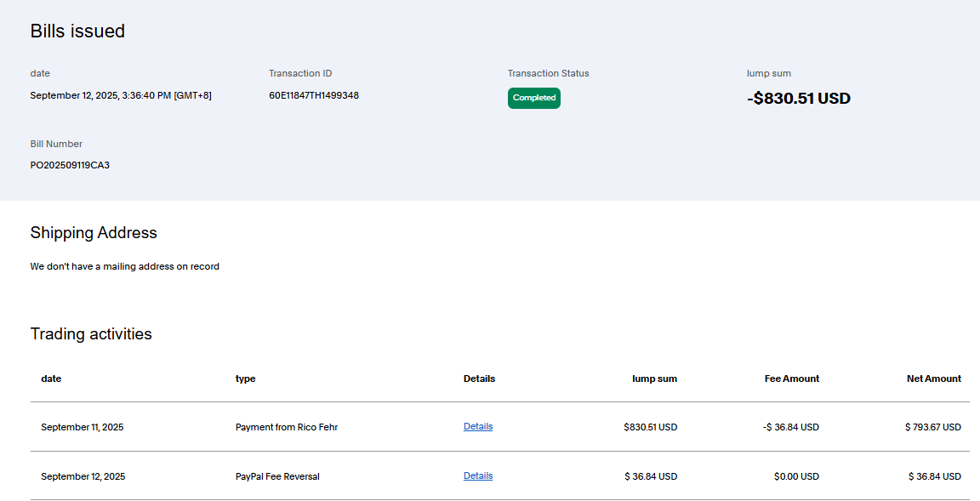
Task: Click the Trading activities heading
Action: click(x=91, y=333)
